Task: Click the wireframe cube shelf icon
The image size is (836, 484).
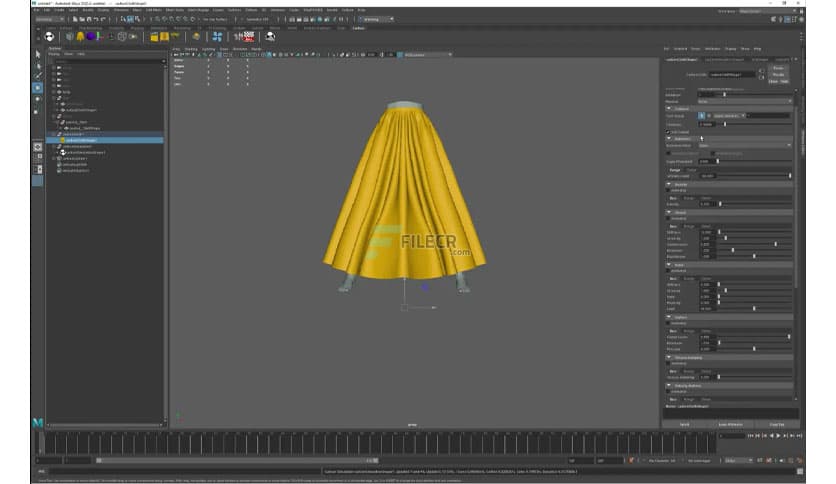Action: (122, 37)
